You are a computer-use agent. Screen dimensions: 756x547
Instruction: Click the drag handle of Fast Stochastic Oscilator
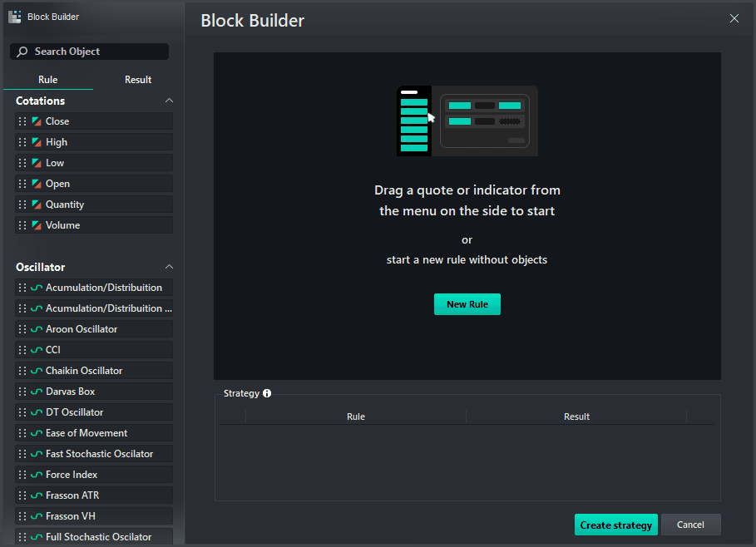[22, 454]
